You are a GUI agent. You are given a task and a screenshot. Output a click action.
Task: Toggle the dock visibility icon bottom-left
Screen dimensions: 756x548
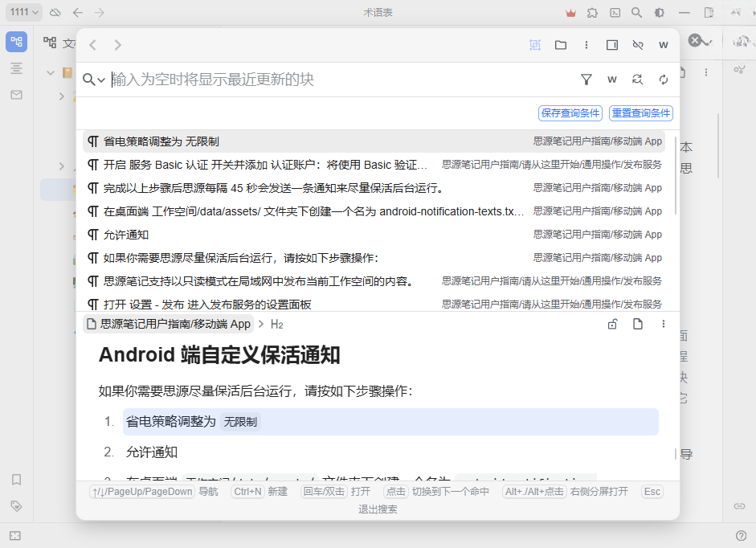pos(15,536)
